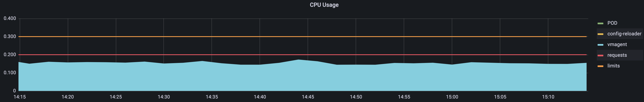Select the requests legend label
The image size is (644, 102).
point(617,55)
